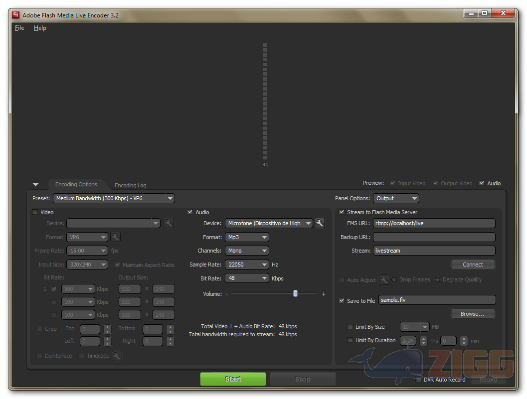Click the volume minus sign
Viewport: 527px width, 399px height.
[x=227, y=294]
